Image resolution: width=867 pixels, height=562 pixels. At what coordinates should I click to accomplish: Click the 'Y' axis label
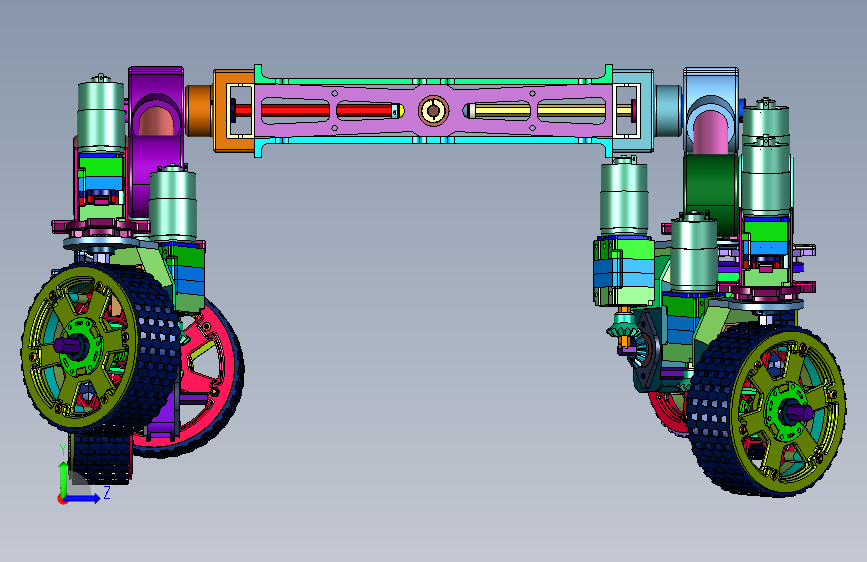[x=62, y=450]
